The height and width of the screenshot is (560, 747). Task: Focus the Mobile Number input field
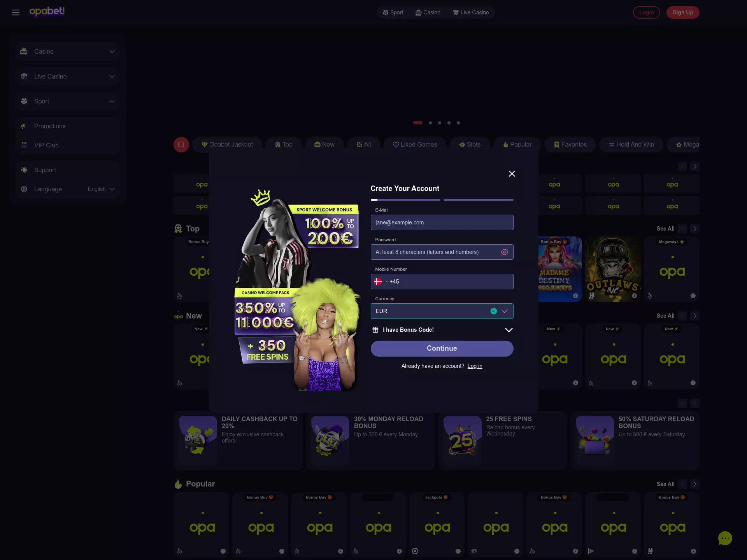pyautogui.click(x=442, y=282)
